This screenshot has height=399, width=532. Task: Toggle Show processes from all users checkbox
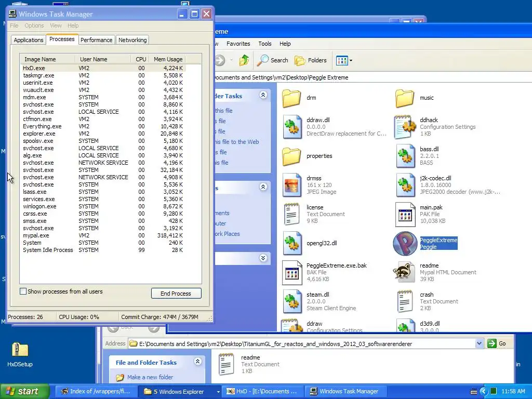[23, 291]
